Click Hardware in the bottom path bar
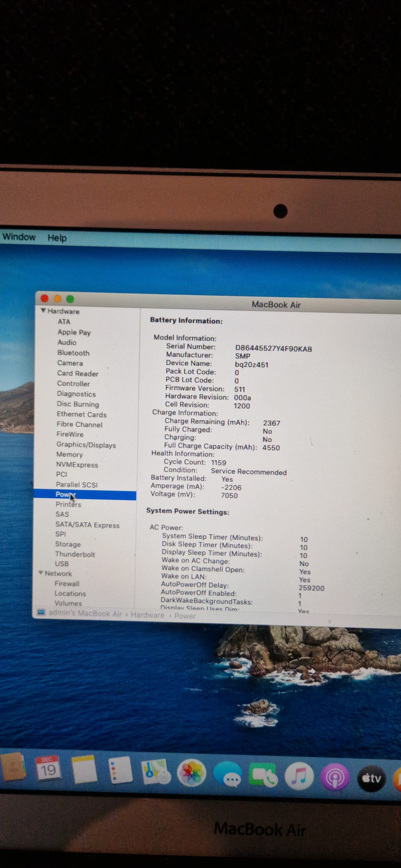The image size is (401, 868). click(147, 615)
